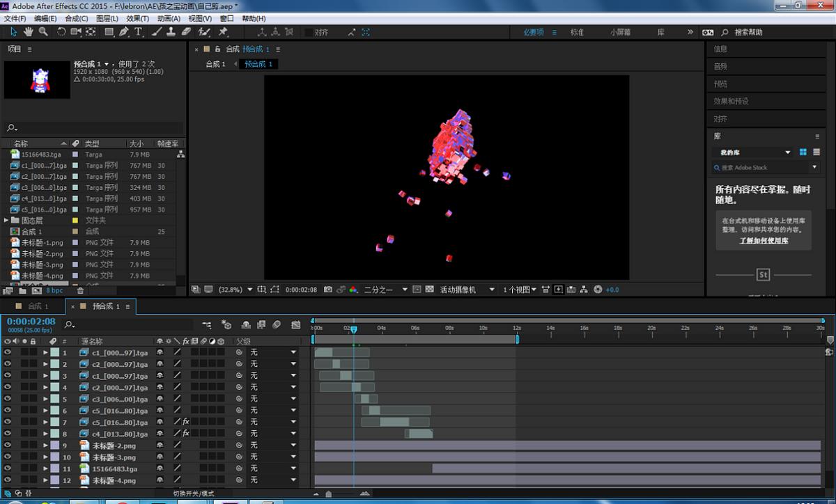Select the Horizontal Type tool
The image size is (836, 504).
tap(139, 32)
